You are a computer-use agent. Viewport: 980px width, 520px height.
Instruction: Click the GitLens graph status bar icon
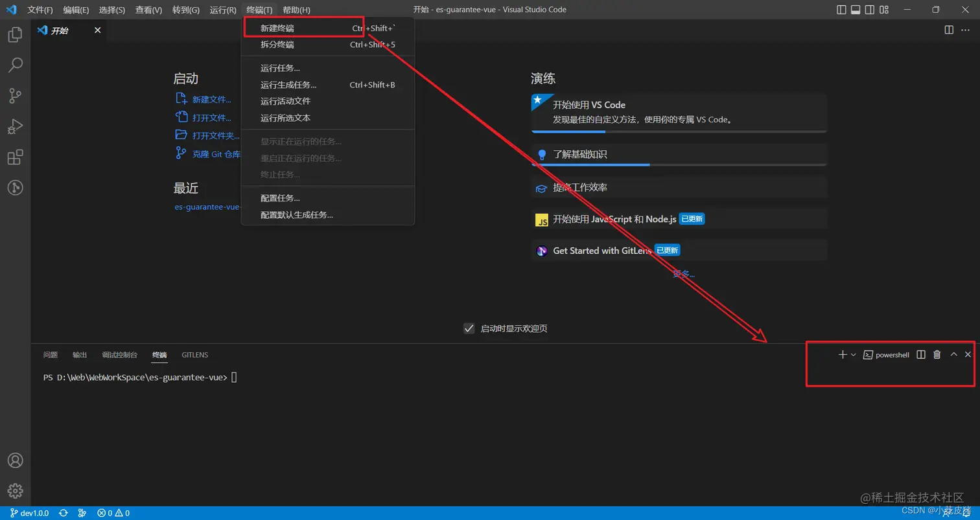[x=82, y=513]
